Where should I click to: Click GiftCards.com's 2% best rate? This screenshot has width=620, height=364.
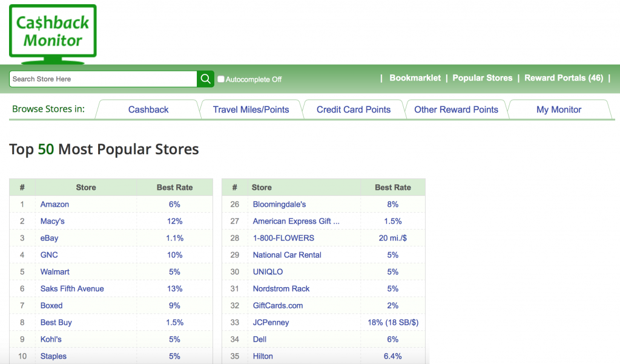(392, 305)
